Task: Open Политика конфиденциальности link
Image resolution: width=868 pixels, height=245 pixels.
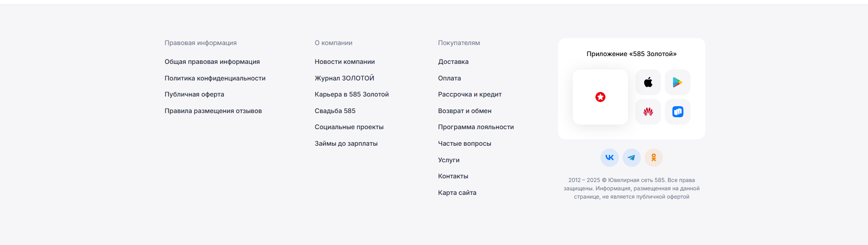Action: tap(215, 78)
